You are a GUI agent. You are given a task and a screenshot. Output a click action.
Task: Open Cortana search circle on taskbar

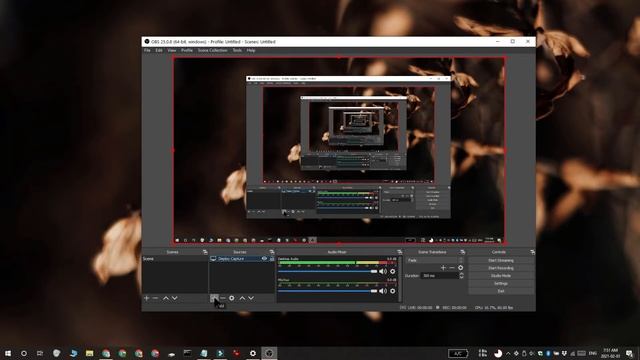pyautogui.click(x=24, y=353)
